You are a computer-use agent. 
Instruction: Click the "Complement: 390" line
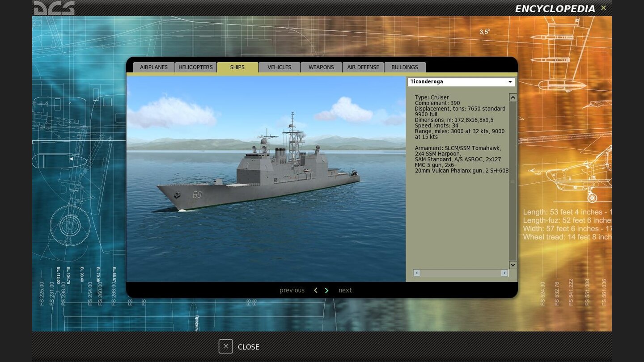[x=437, y=103]
